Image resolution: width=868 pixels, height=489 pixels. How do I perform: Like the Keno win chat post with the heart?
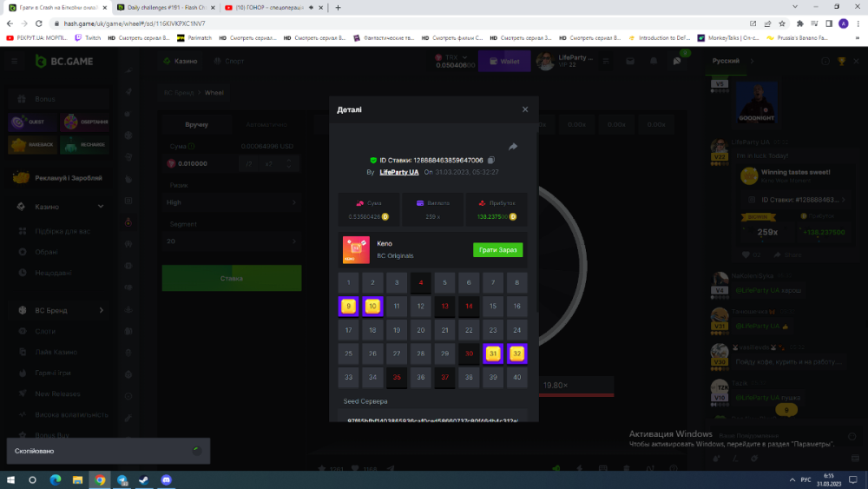[x=746, y=254]
